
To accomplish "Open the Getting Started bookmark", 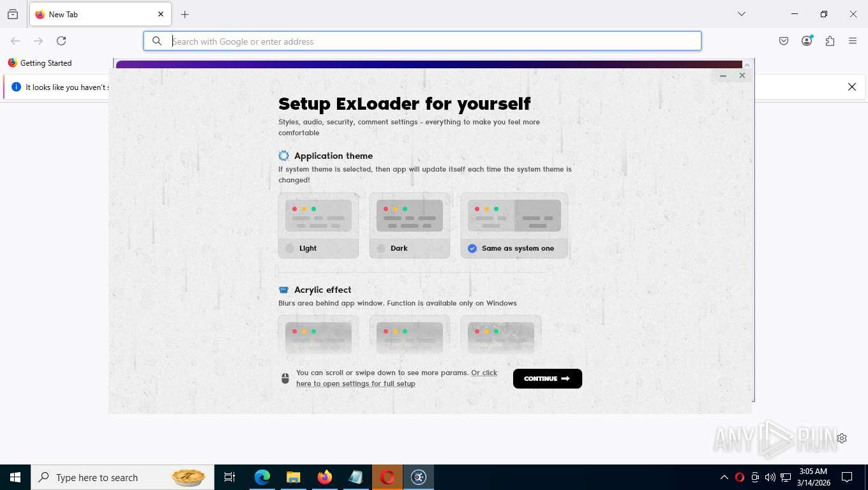I will click(x=40, y=63).
